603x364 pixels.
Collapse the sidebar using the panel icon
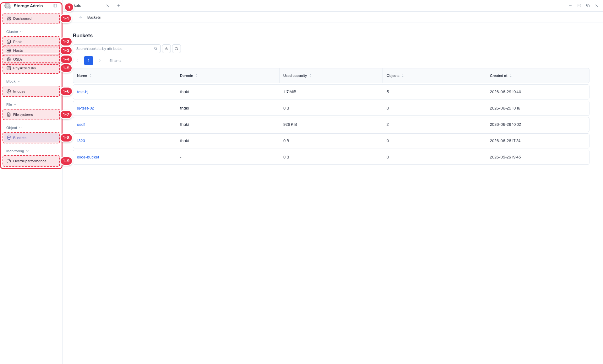pos(55,6)
